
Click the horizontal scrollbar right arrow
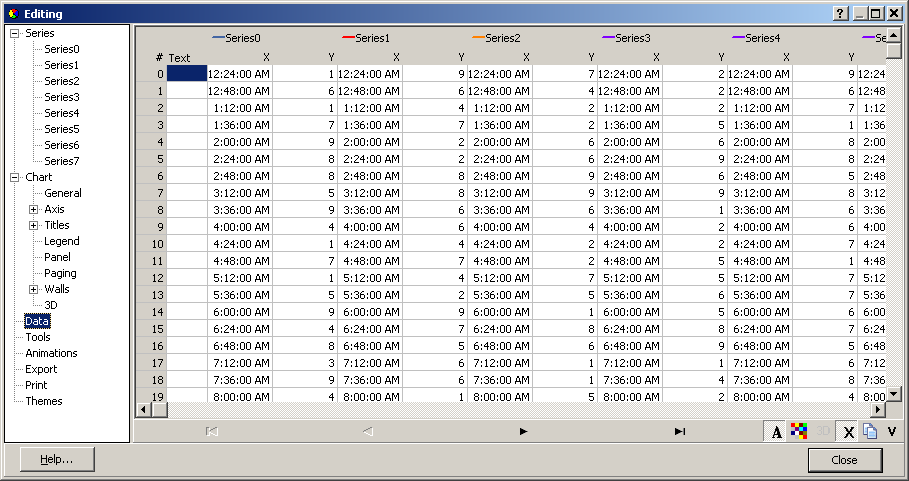(x=878, y=409)
